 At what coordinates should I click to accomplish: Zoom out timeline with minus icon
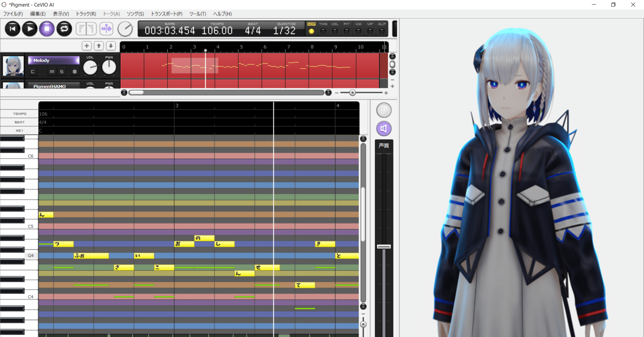337,93
